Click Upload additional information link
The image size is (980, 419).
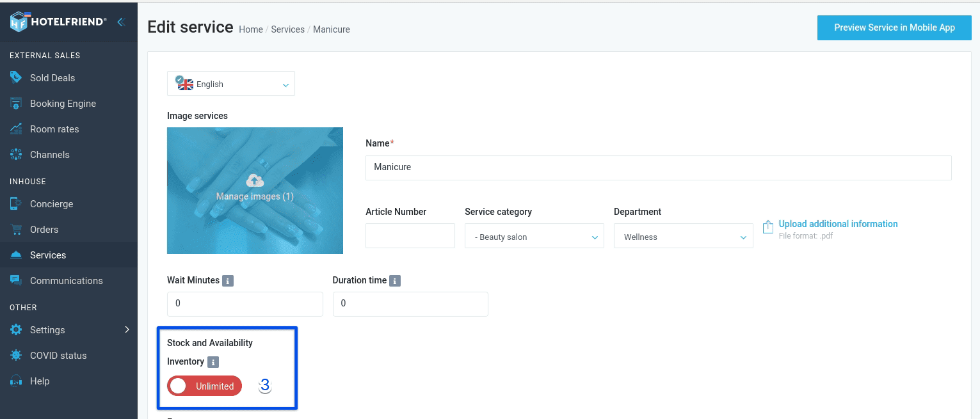coord(838,224)
